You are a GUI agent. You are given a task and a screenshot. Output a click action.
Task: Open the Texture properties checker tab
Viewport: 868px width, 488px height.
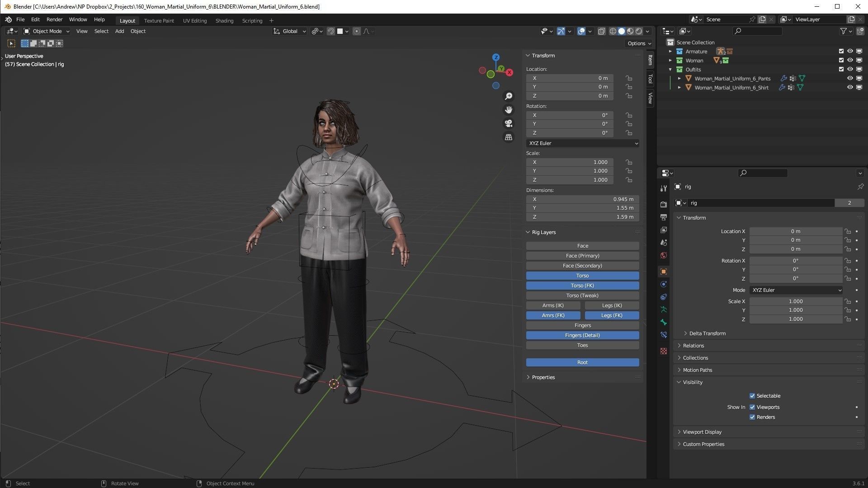pos(664,351)
